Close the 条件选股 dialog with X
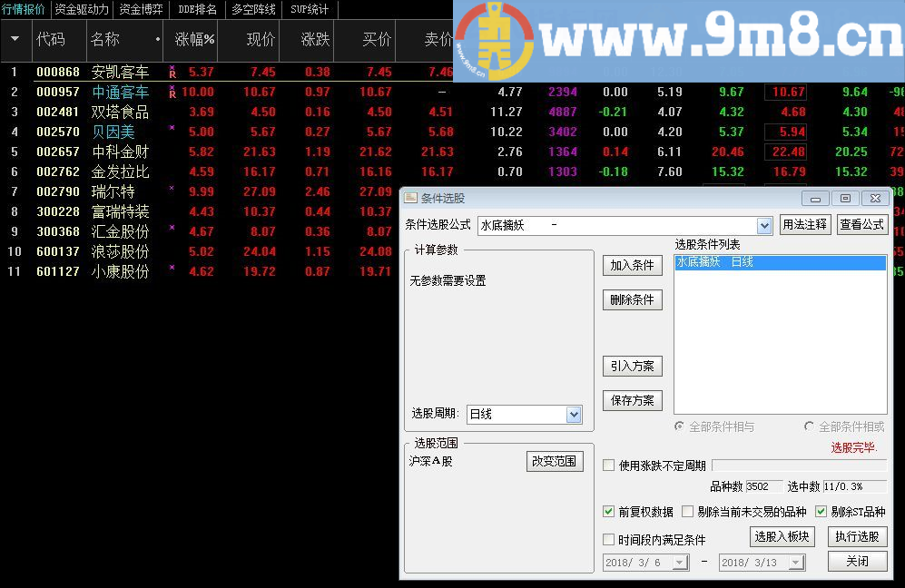This screenshot has height=588, width=905. (875, 199)
